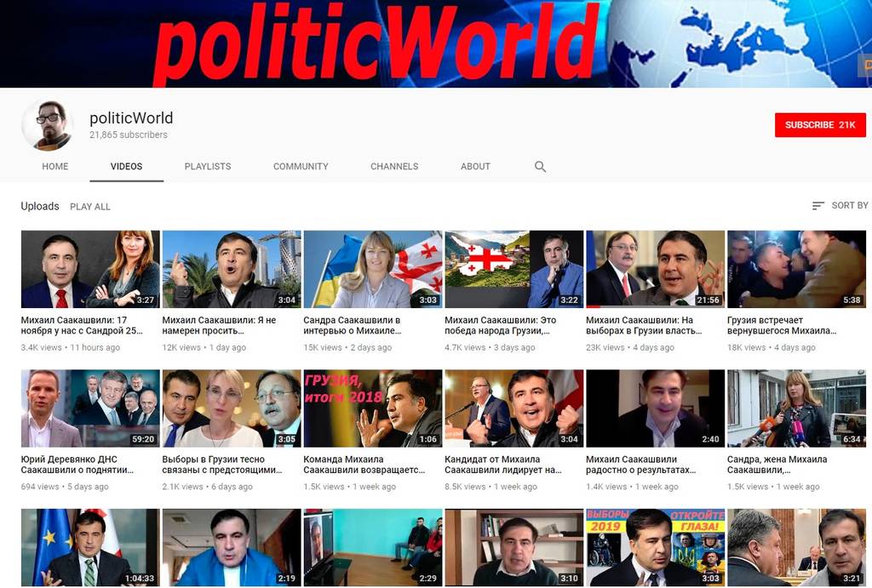Click '2.1K views • 6 days ago' text
872x588 pixels.
click(208, 486)
